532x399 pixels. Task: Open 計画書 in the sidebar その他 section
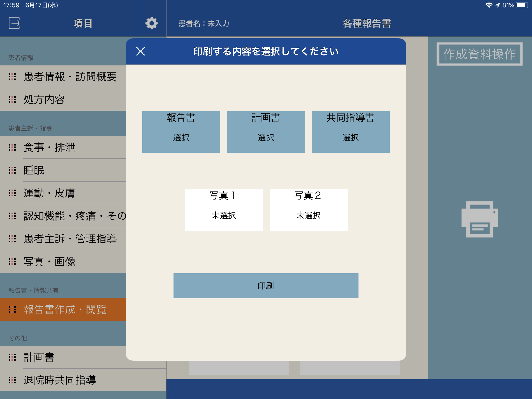(63, 357)
